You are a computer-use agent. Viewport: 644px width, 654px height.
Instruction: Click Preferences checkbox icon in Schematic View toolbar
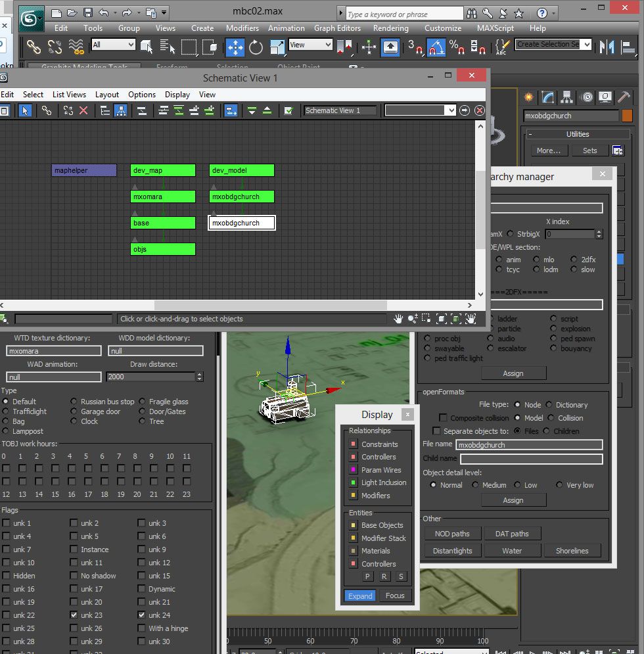[288, 110]
